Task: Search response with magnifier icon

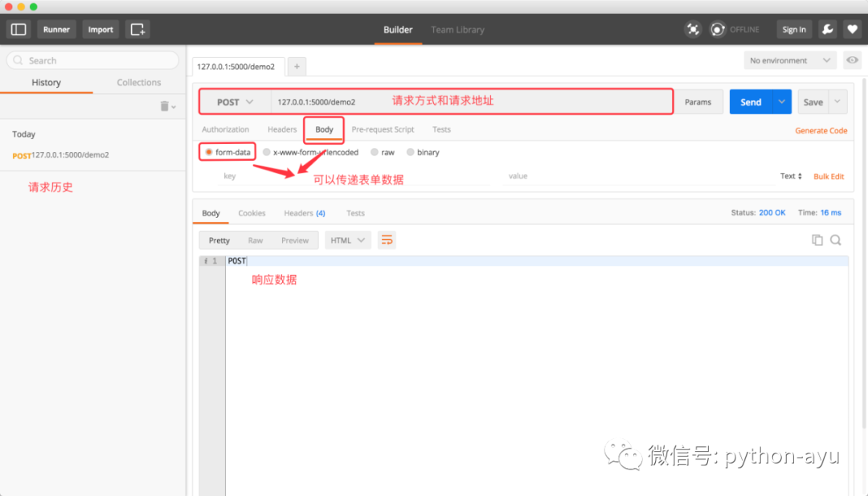Action: 836,240
